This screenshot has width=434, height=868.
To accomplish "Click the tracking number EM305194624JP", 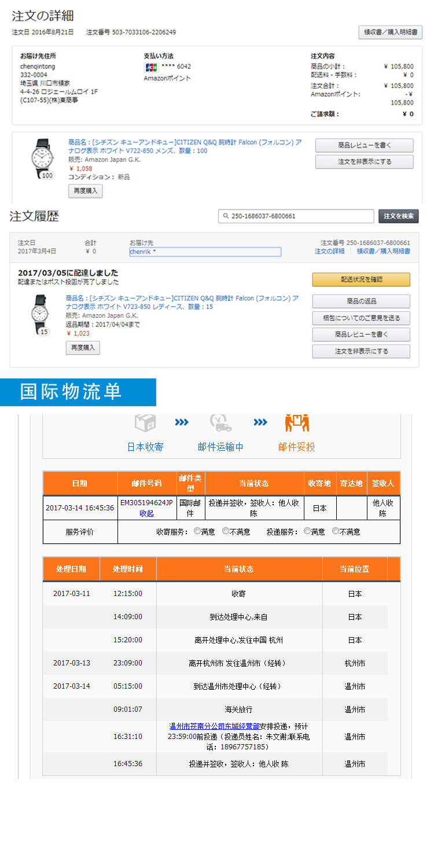I will [146, 502].
